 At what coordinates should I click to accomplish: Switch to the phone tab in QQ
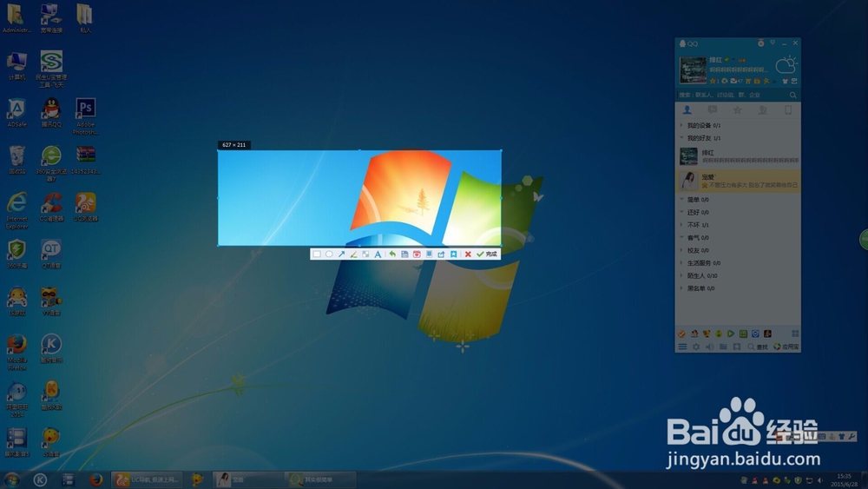788,109
